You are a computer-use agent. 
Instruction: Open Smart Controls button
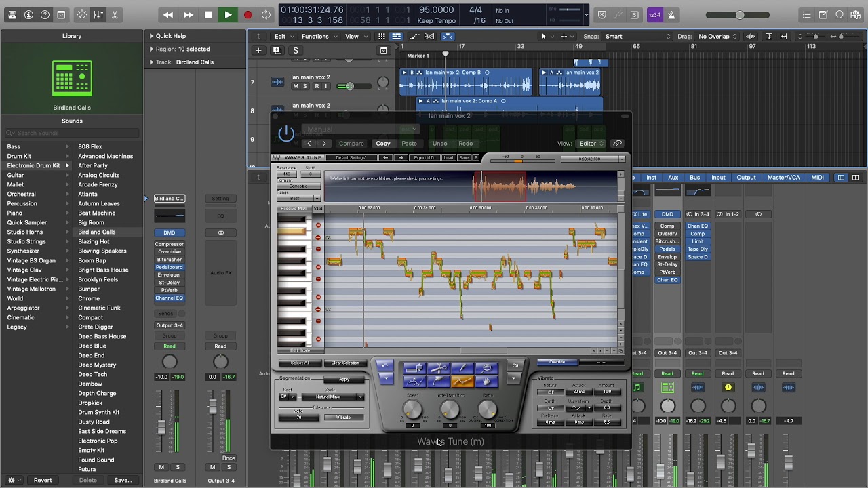(x=82, y=15)
